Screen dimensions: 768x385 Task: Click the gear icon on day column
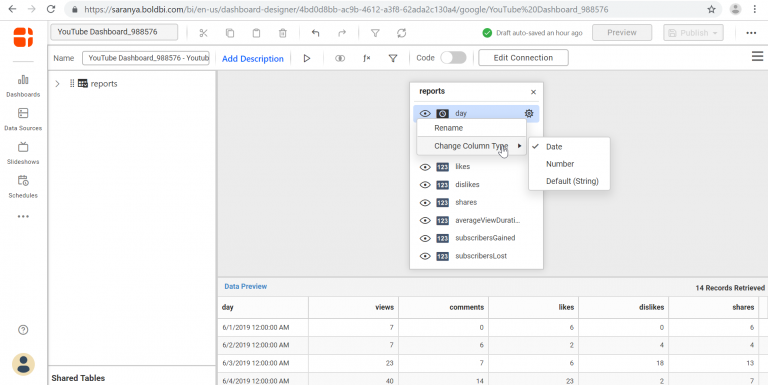[529, 113]
